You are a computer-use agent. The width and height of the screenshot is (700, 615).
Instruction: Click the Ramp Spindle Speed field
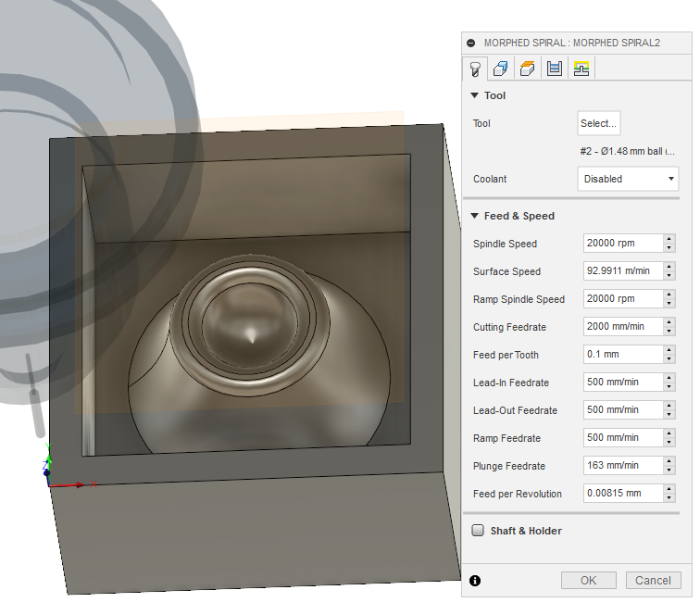click(623, 298)
